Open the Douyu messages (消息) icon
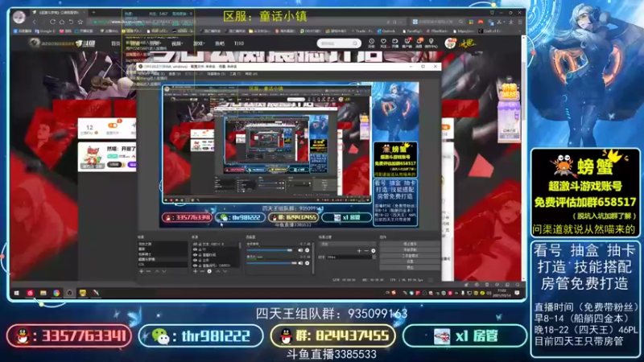Viewport: 644px width, 362px height. pos(419,43)
